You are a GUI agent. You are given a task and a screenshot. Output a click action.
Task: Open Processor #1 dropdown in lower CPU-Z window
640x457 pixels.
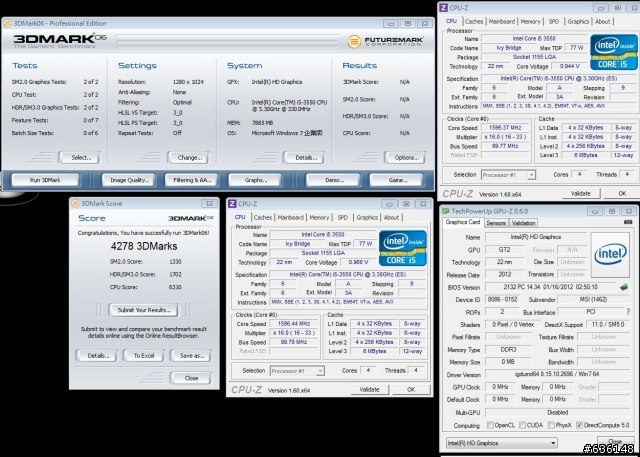[x=297, y=371]
